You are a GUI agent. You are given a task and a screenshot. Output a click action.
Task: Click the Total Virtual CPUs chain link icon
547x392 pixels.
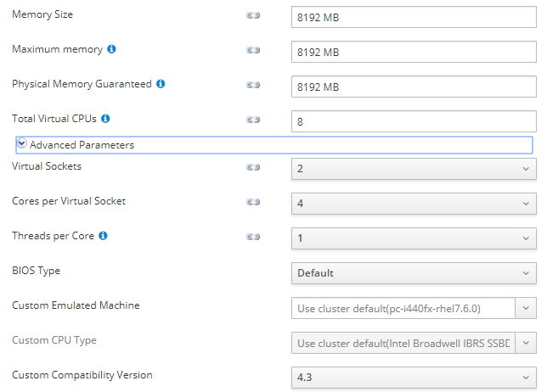coord(252,120)
